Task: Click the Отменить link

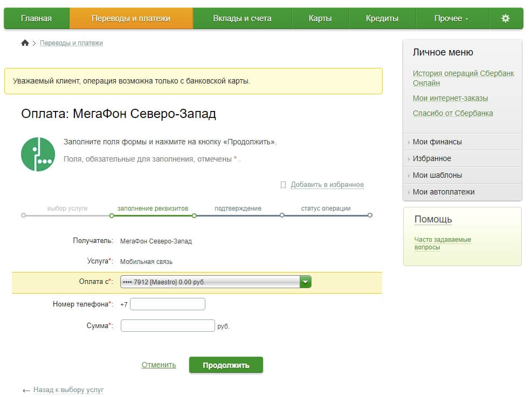Action: click(158, 365)
